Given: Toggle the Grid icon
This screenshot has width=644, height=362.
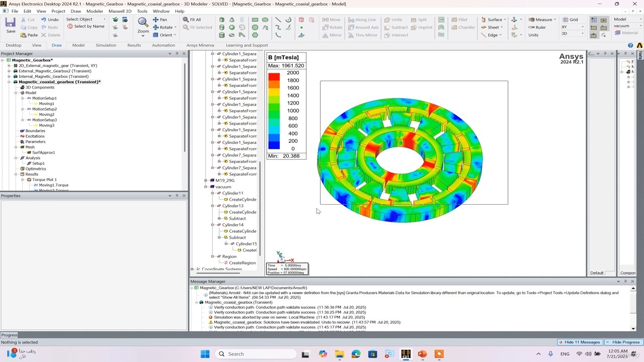Looking at the screenshot, I should click(x=570, y=20).
